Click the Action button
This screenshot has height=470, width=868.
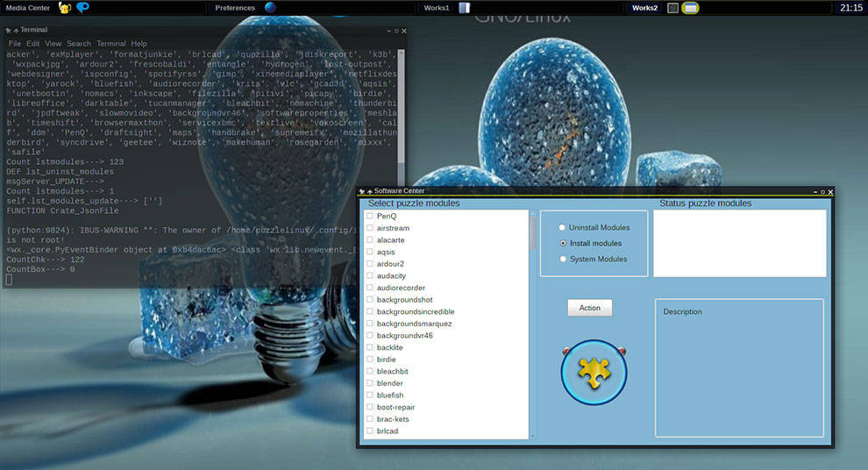[x=589, y=308]
